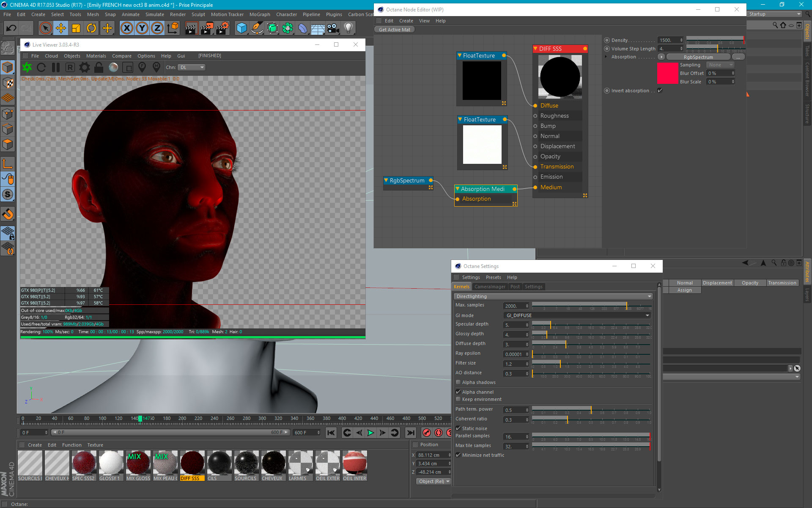This screenshot has height=508, width=812.
Task: Click the Live Viewer lock icon
Action: 99,67
